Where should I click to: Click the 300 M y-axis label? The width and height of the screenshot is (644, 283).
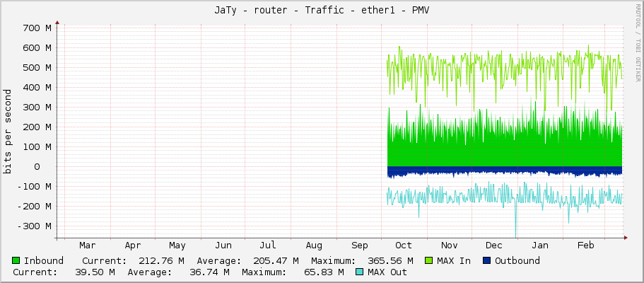37,107
